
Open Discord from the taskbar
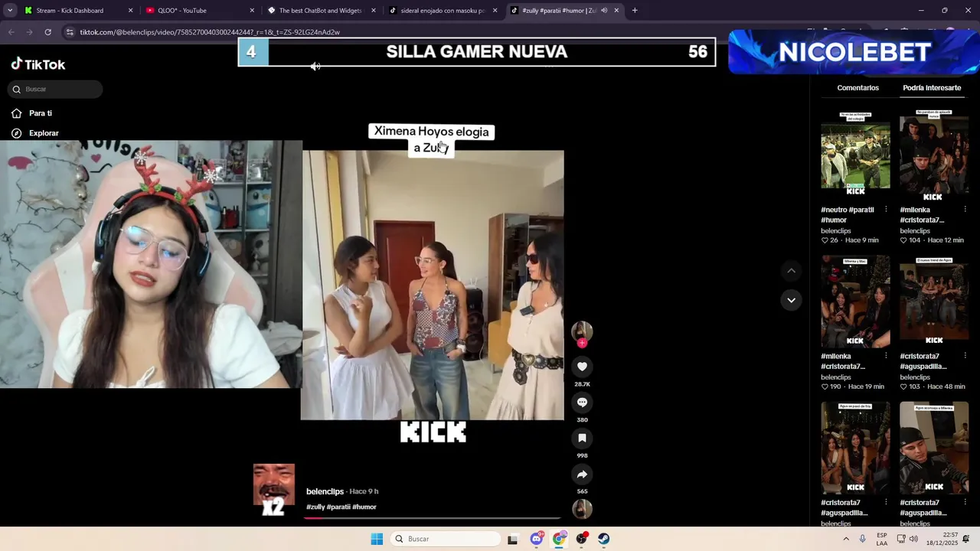point(537,539)
